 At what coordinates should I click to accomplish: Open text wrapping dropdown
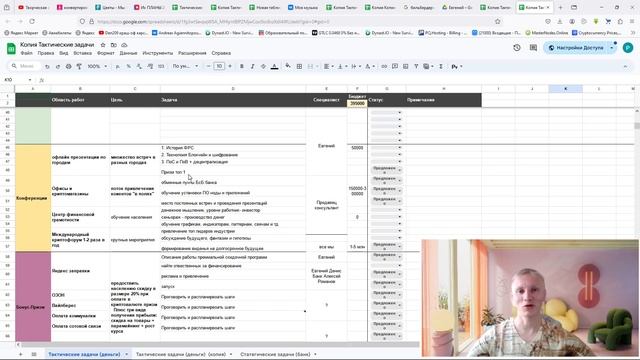pyautogui.click(x=356, y=66)
